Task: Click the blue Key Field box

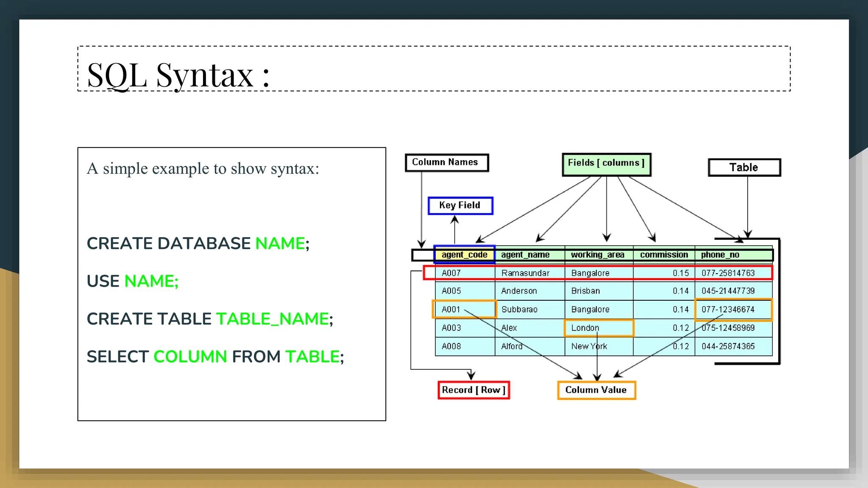Action: 460,206
